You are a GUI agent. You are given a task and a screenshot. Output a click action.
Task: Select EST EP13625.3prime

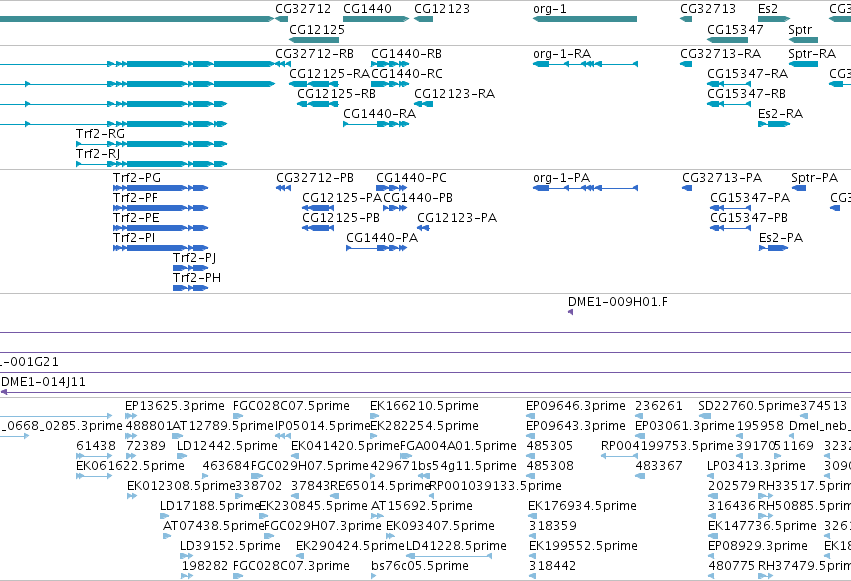pos(175,406)
